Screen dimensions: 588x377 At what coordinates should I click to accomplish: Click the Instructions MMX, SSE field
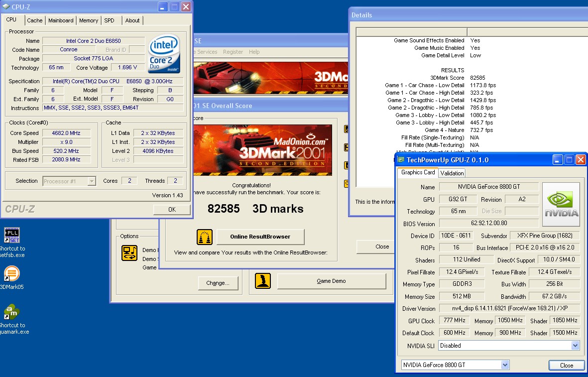113,108
